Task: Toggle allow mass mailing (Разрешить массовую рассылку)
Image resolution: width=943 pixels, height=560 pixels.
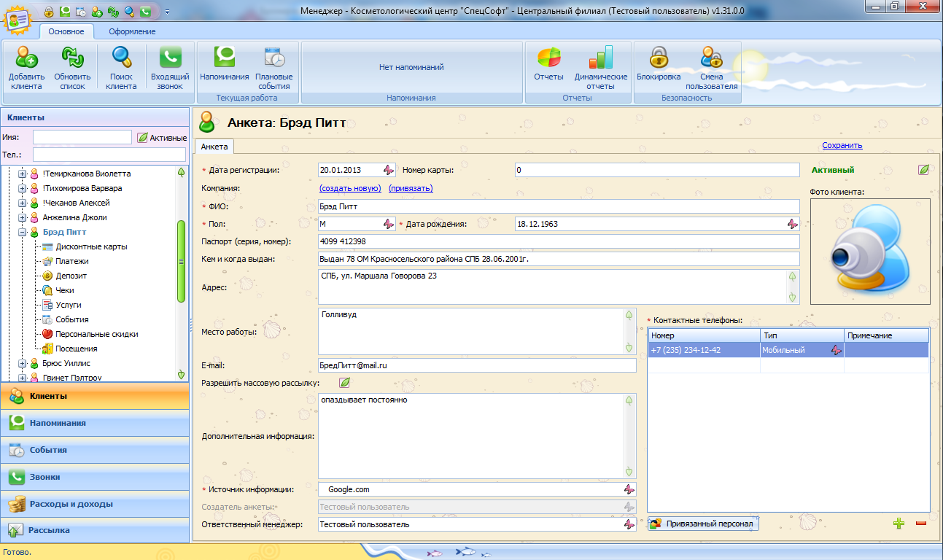Action: pos(344,383)
